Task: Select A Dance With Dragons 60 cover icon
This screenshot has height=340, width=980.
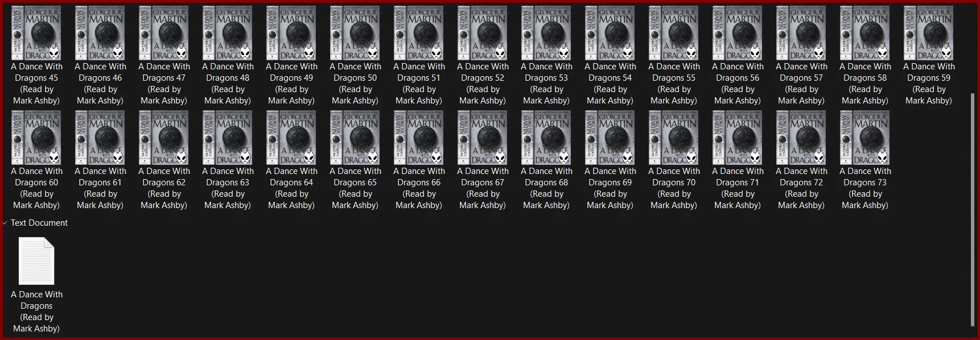Action: click(36, 138)
